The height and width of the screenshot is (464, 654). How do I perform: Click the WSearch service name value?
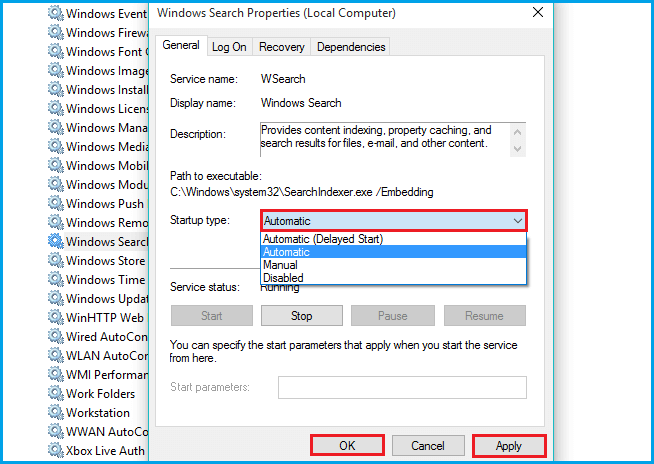(283, 79)
